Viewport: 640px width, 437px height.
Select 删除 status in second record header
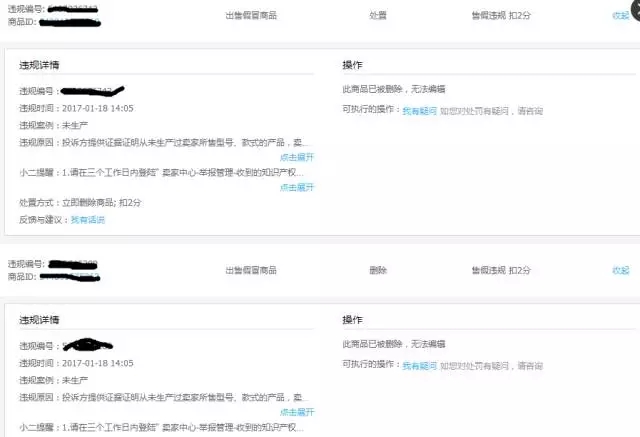pos(377,270)
